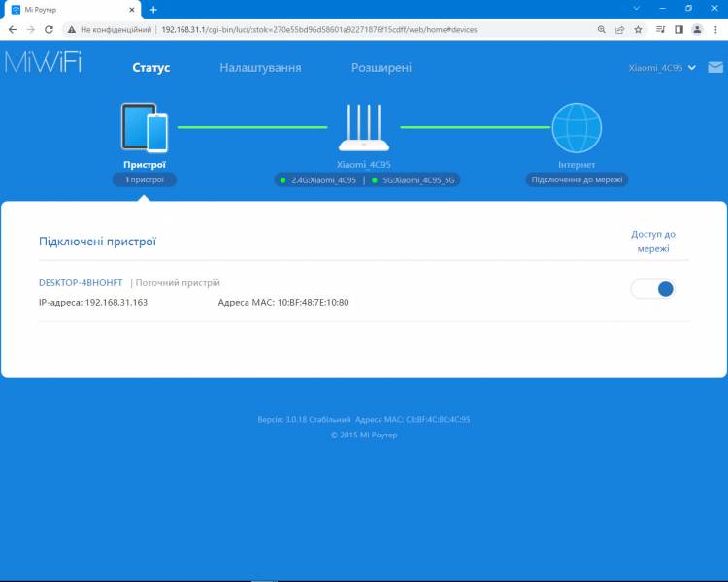The height and width of the screenshot is (582, 728).
Task: Click the address bar URL field
Action: coord(319,30)
